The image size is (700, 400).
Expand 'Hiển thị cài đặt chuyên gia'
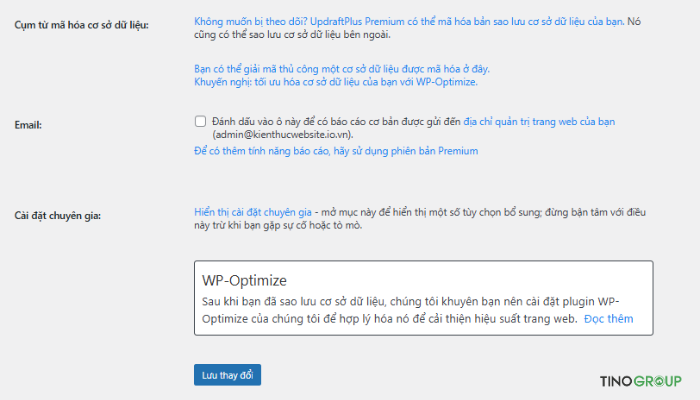coord(253,212)
